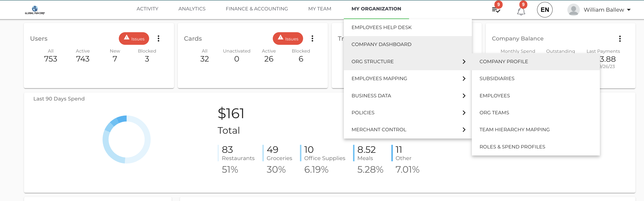Click the Cards card title
Viewport: 644px width, 201px height.
coord(193,39)
